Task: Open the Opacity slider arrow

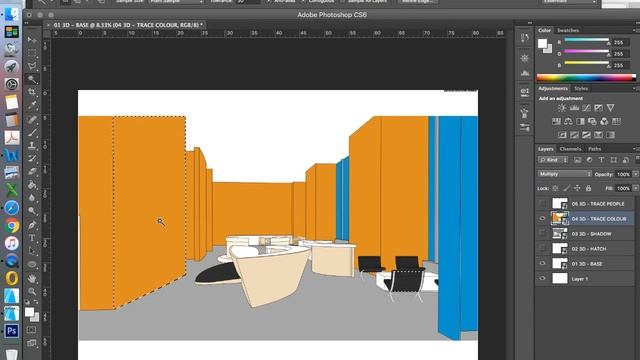Action: pyautogui.click(x=636, y=174)
